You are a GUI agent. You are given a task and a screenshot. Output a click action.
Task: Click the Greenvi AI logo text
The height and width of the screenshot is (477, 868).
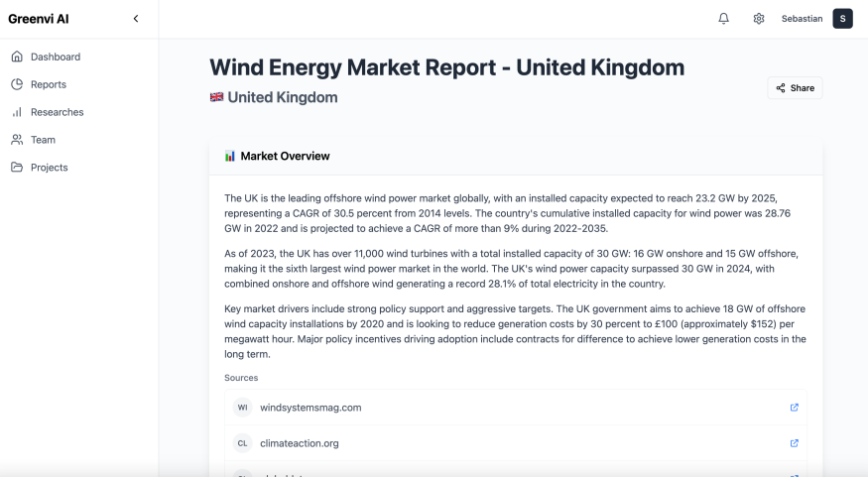39,19
